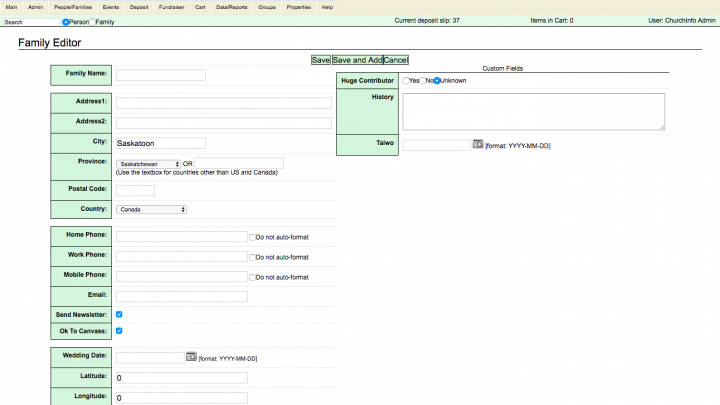Viewport: 720px width, 405px height.
Task: Cancel the family editor form
Action: coord(396,60)
